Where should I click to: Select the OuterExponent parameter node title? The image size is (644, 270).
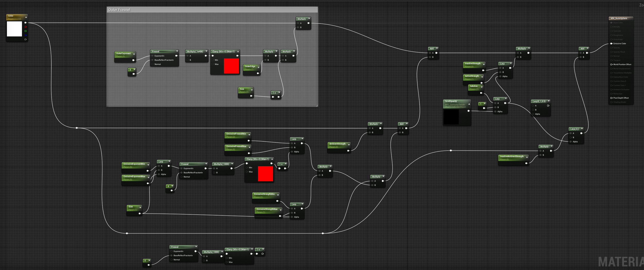tap(123, 53)
